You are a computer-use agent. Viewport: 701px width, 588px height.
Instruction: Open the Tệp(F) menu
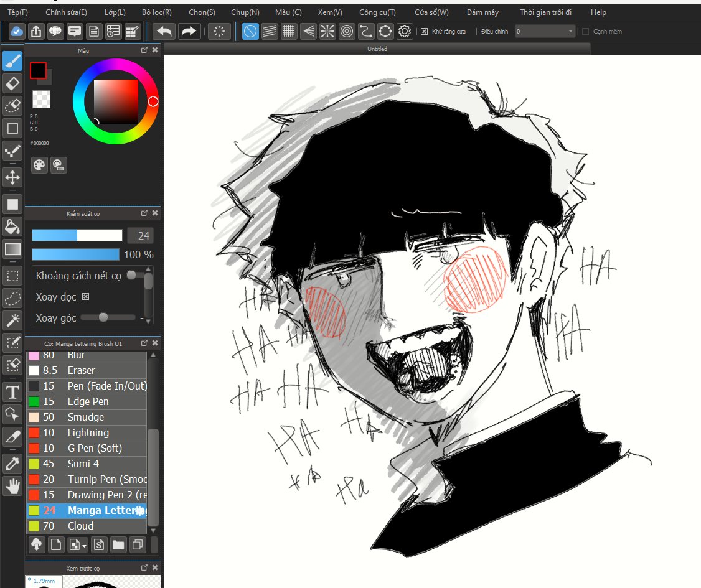point(18,12)
